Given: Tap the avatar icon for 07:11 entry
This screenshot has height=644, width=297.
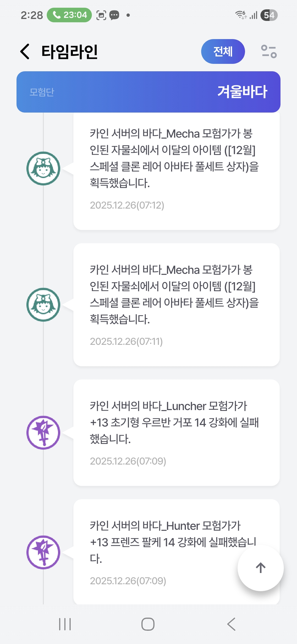Looking at the screenshot, I should (x=43, y=305).
